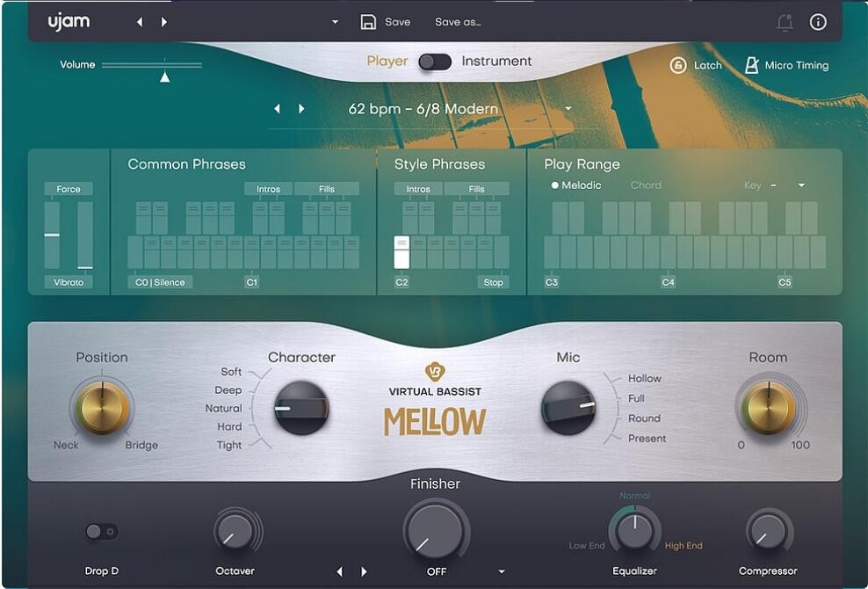This screenshot has width=868, height=589.
Task: Click the highlighted C2 style phrase key
Action: click(x=401, y=252)
